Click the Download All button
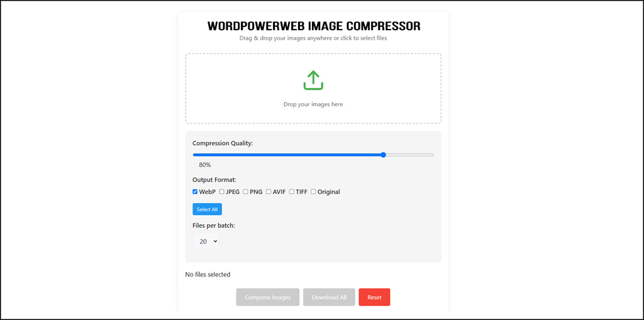The width and height of the screenshot is (644, 320). (x=329, y=297)
